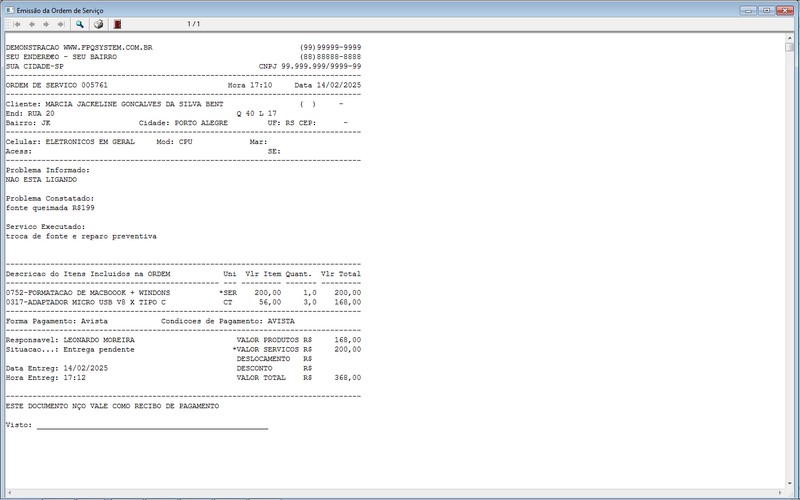
Task: Minimize the Emissão da Ordem de Serviço window
Action: point(748,9)
